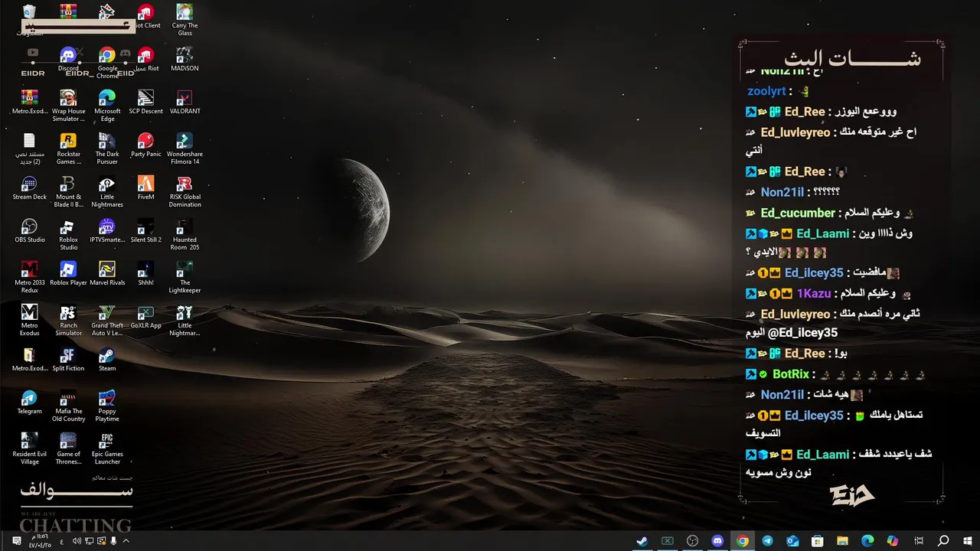Select Rockstar Games launcher shortcut
980x551 pixels.
tap(68, 148)
